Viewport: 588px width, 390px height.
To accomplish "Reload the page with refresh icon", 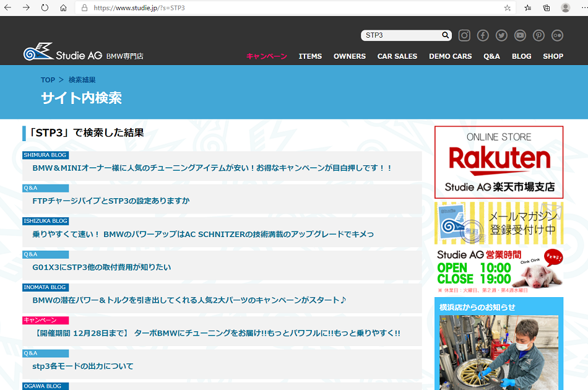I will click(45, 7).
